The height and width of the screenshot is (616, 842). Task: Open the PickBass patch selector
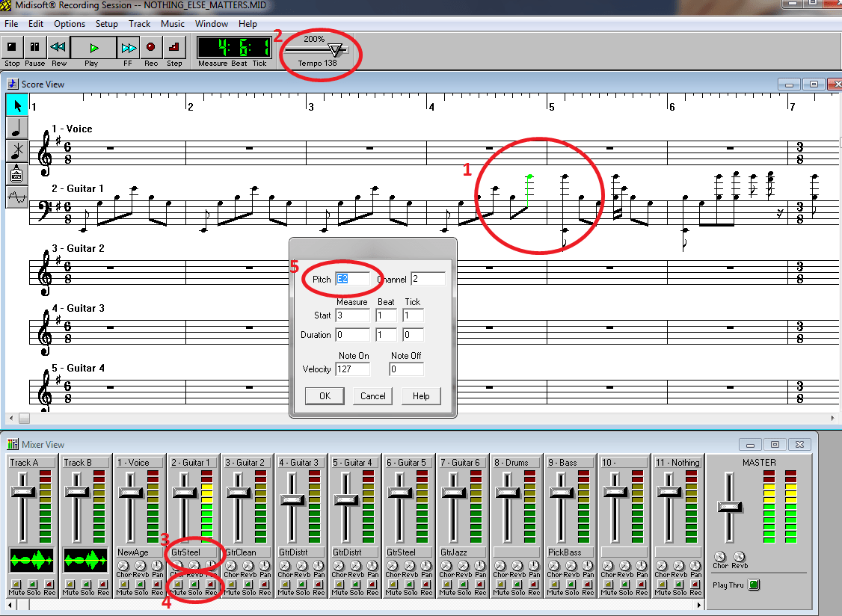click(571, 552)
